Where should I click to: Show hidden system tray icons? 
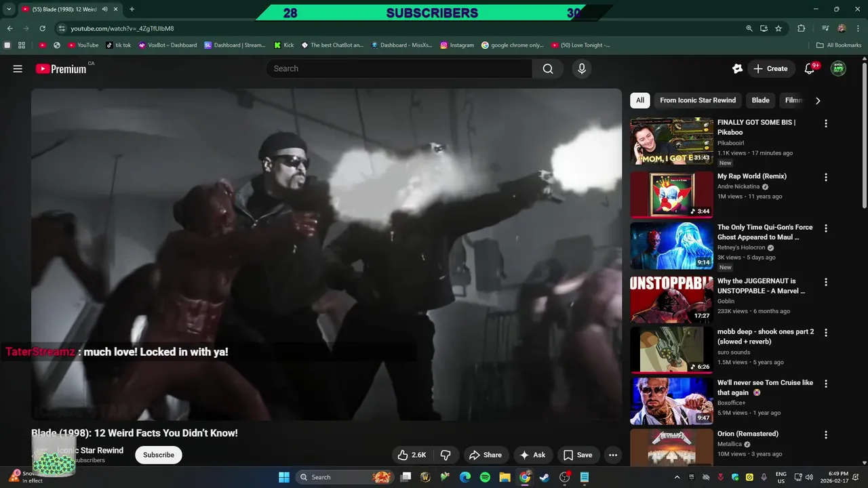[677, 477]
